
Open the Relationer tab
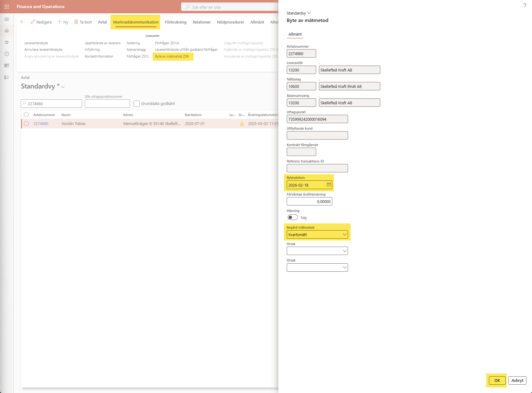(202, 22)
